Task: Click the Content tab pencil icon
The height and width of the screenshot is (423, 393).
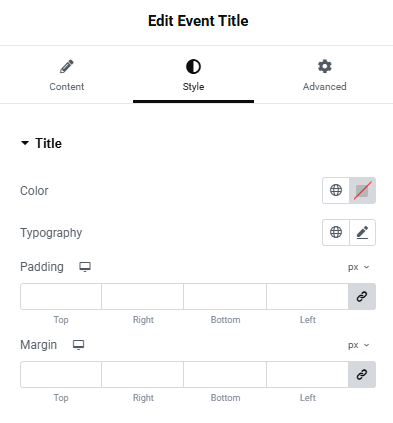Action: coord(67,66)
